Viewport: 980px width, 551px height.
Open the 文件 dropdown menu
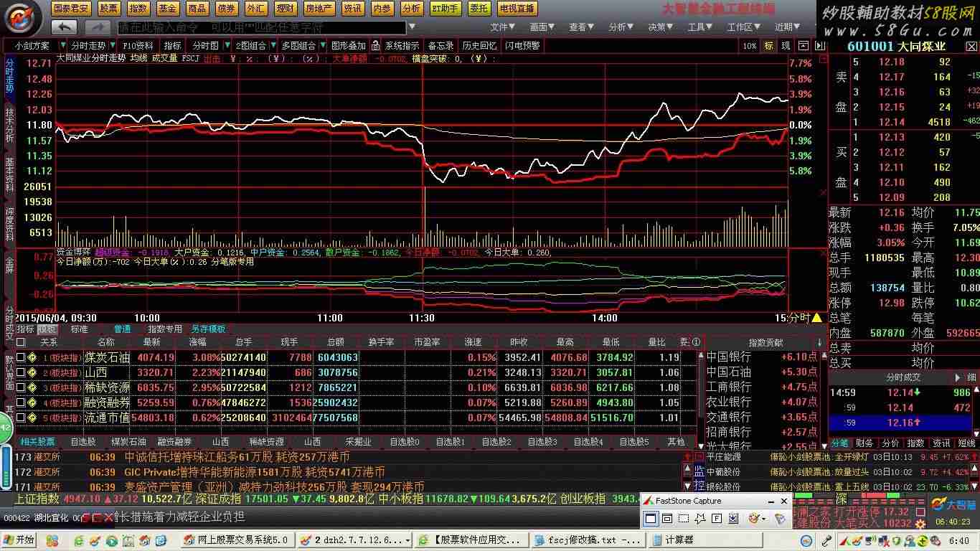pyautogui.click(x=502, y=27)
